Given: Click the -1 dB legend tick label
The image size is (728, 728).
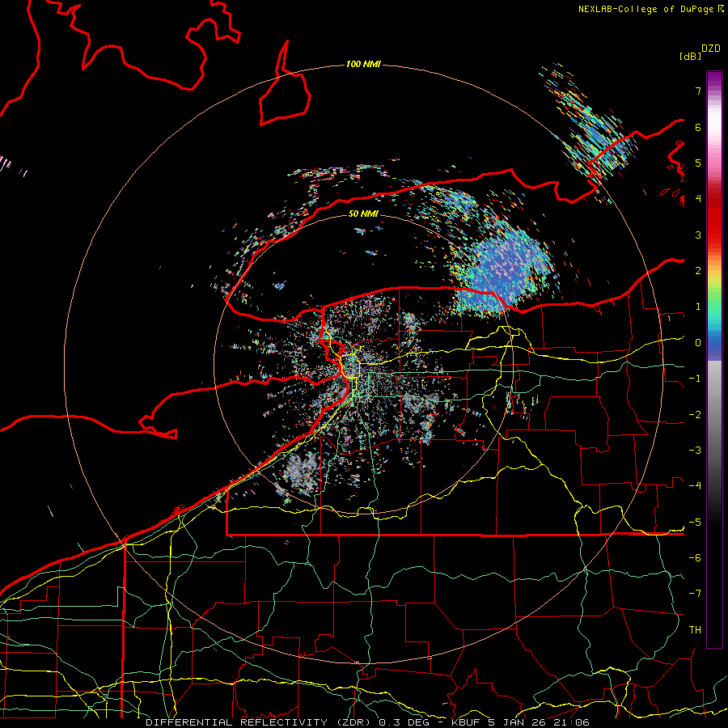Looking at the screenshot, I should pyautogui.click(x=695, y=379).
